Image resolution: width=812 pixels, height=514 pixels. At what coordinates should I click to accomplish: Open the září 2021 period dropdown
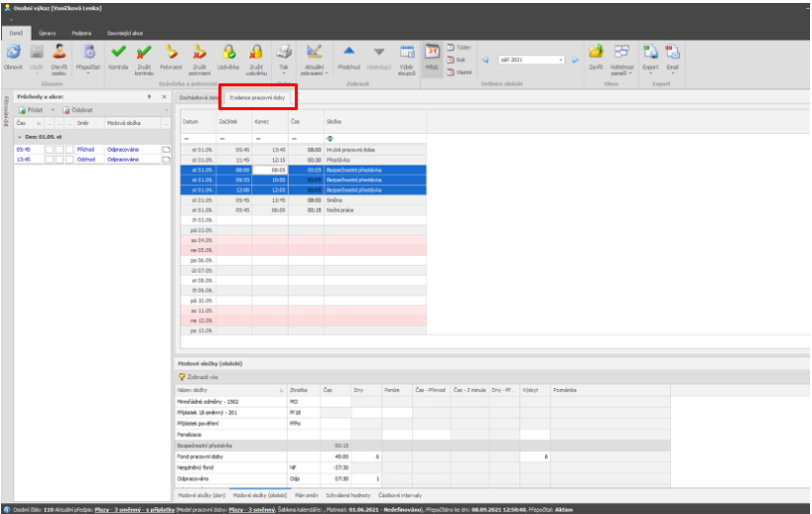pyautogui.click(x=560, y=61)
